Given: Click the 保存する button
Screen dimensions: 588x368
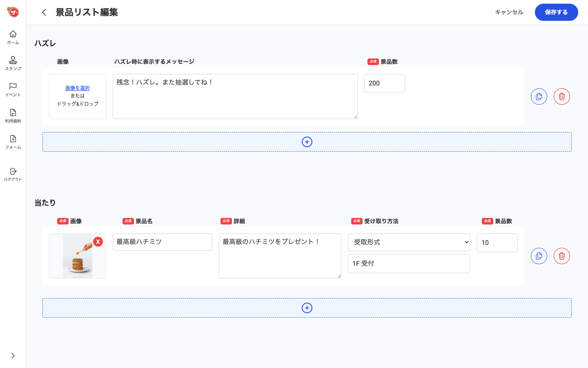Looking at the screenshot, I should pos(556,12).
